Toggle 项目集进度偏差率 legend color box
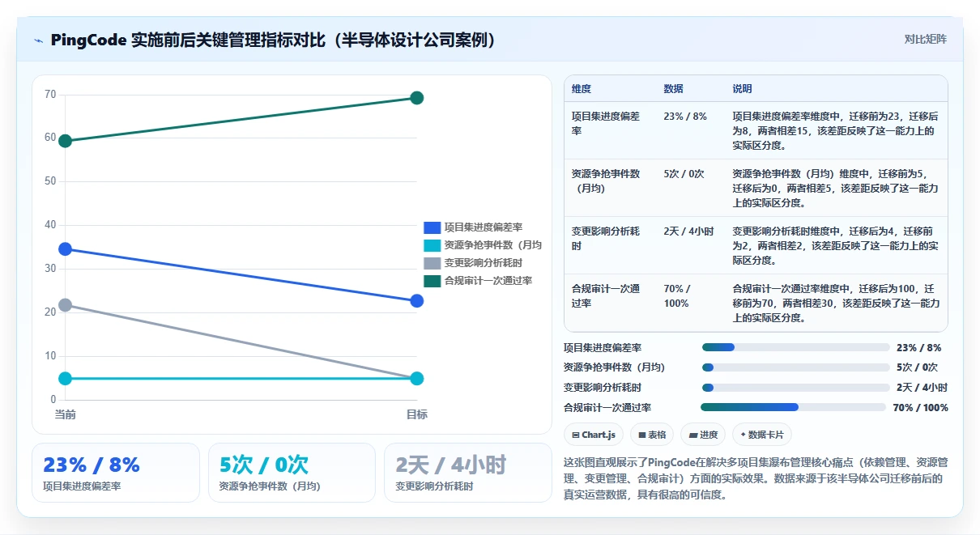This screenshot has height=535, width=980. point(432,227)
